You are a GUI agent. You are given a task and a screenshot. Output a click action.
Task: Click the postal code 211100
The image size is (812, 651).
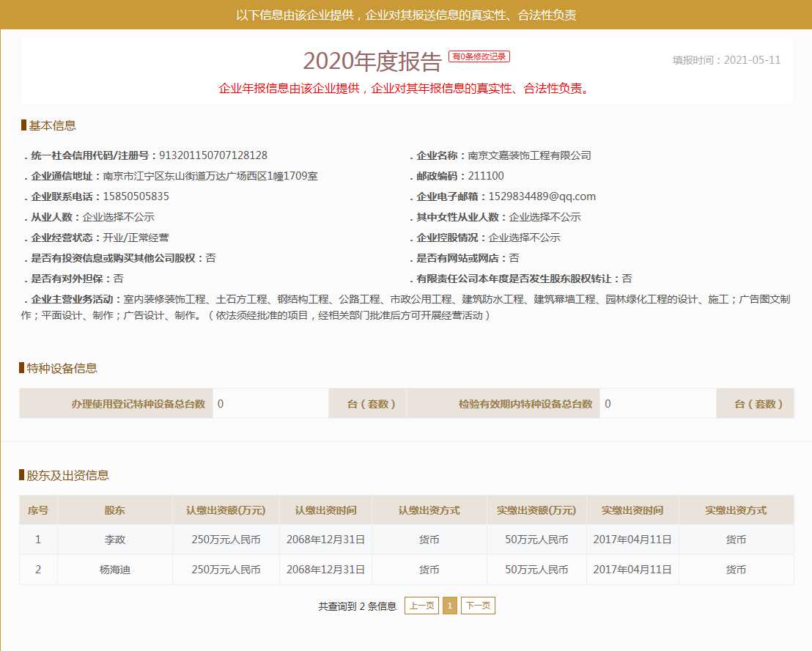[x=486, y=176]
